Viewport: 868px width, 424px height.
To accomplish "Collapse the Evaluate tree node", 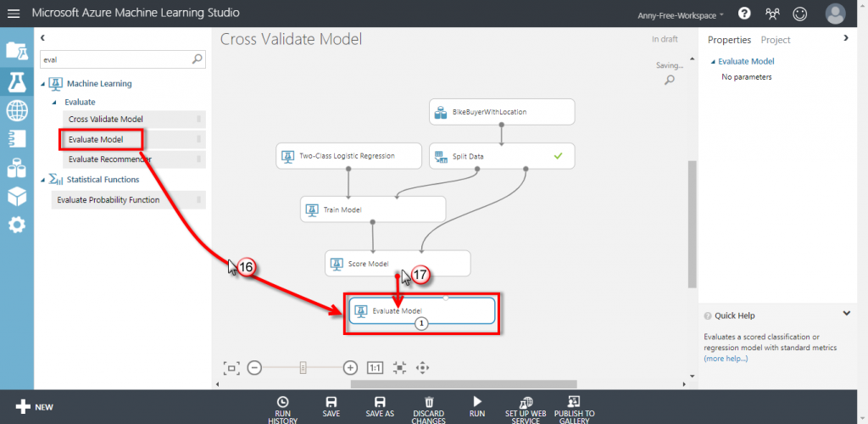I will (54, 103).
